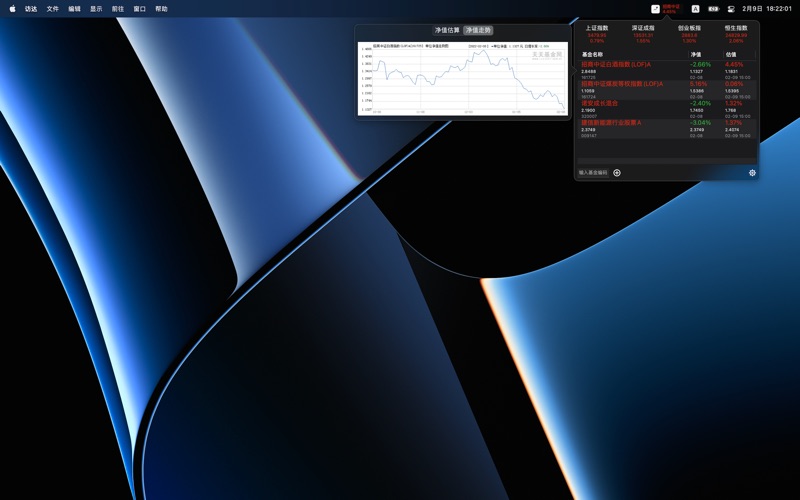Switch to the 净值估算 tab
The height and width of the screenshot is (500, 800).
click(447, 31)
